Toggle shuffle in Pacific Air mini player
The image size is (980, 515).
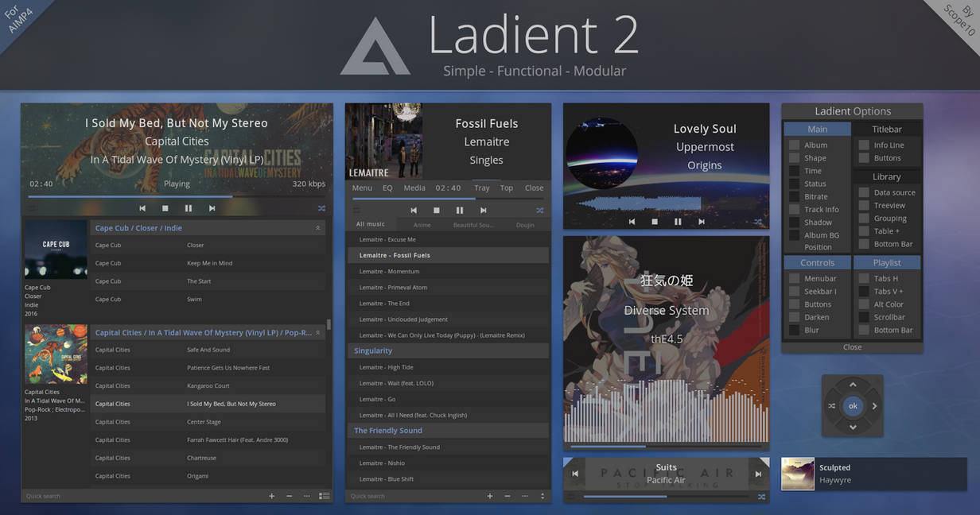pos(761,497)
